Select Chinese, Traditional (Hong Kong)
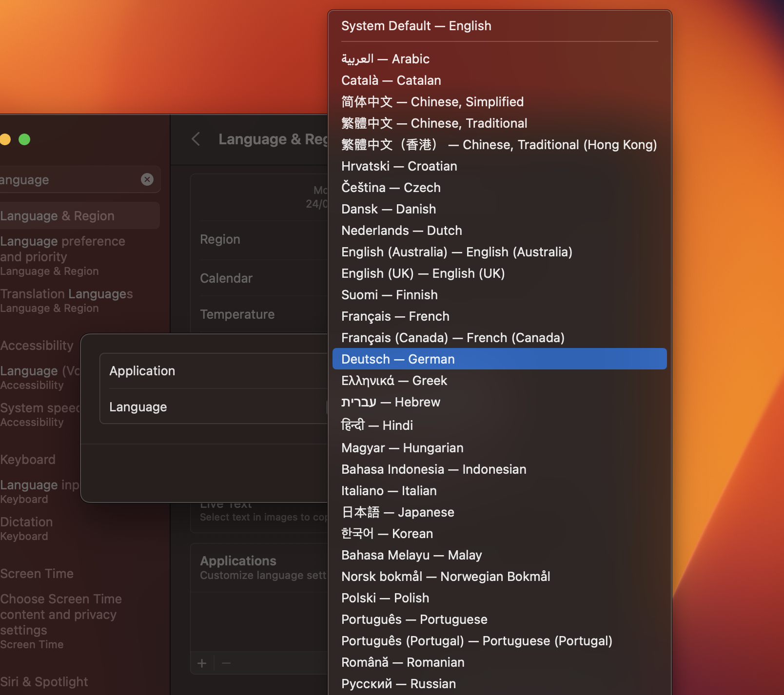The width and height of the screenshot is (784, 695). pos(499,145)
